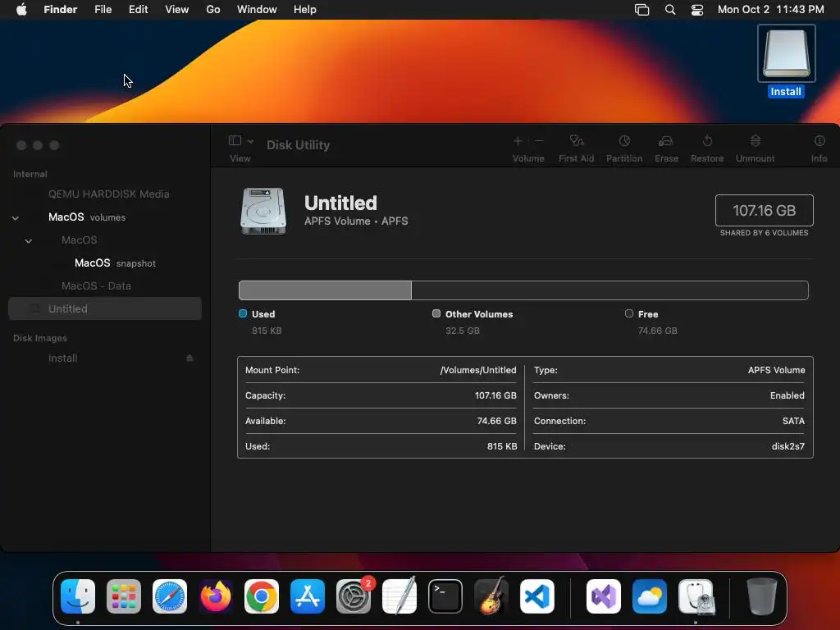The width and height of the screenshot is (840, 630).
Task: Open TextEdit from the Dock
Action: coord(399,596)
